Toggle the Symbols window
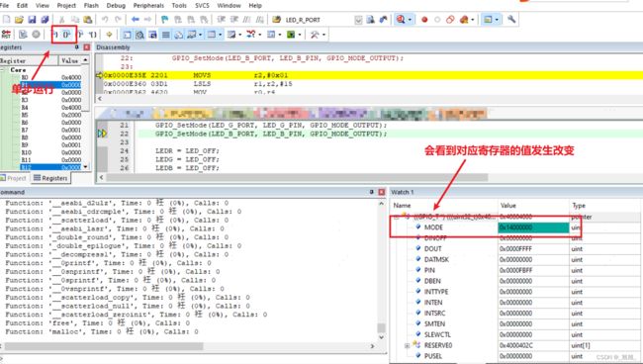The image size is (643, 364). coord(152,35)
